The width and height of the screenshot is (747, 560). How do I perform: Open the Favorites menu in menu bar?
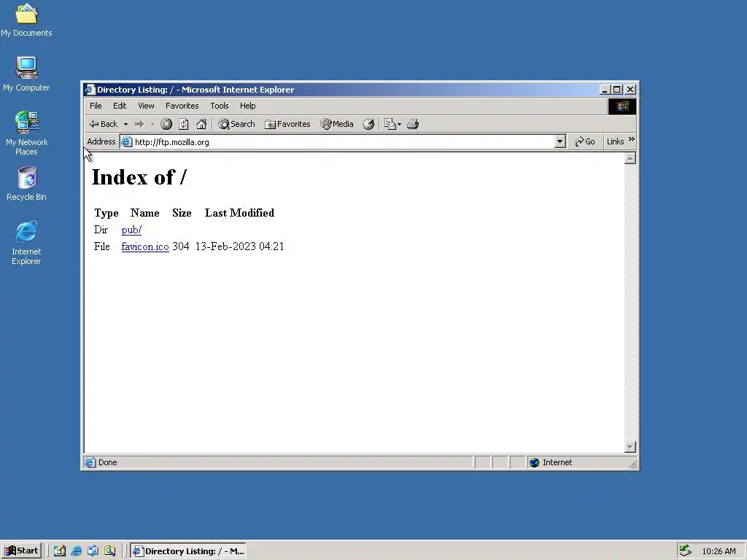click(182, 106)
